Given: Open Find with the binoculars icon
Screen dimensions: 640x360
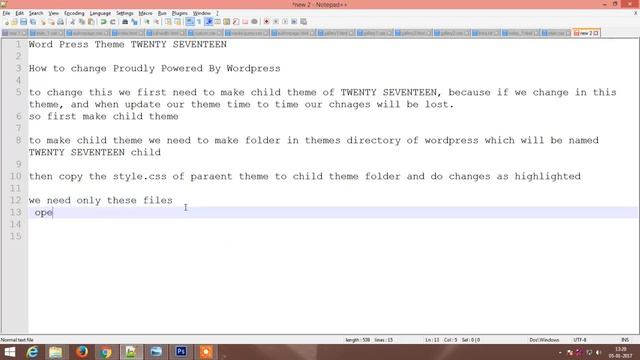Looking at the screenshot, I should click(x=125, y=22).
